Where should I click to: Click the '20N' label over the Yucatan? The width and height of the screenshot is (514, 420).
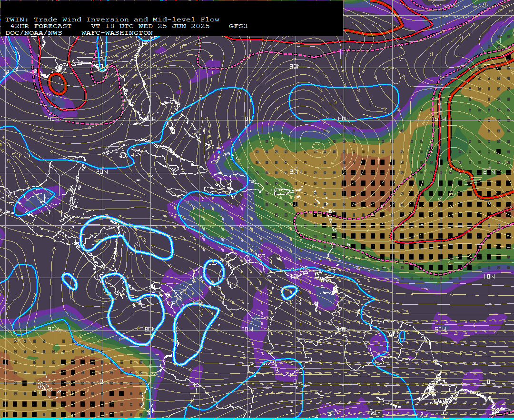[102, 171]
